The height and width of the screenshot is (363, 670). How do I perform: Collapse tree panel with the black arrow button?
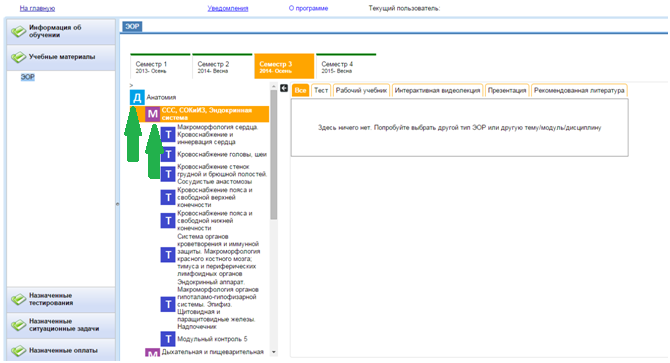pyautogui.click(x=284, y=88)
